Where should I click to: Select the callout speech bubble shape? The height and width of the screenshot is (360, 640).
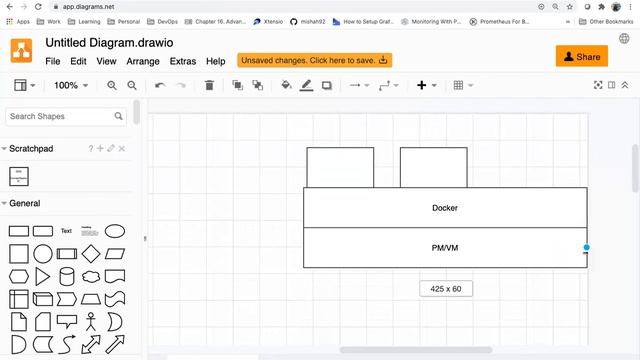67,322
